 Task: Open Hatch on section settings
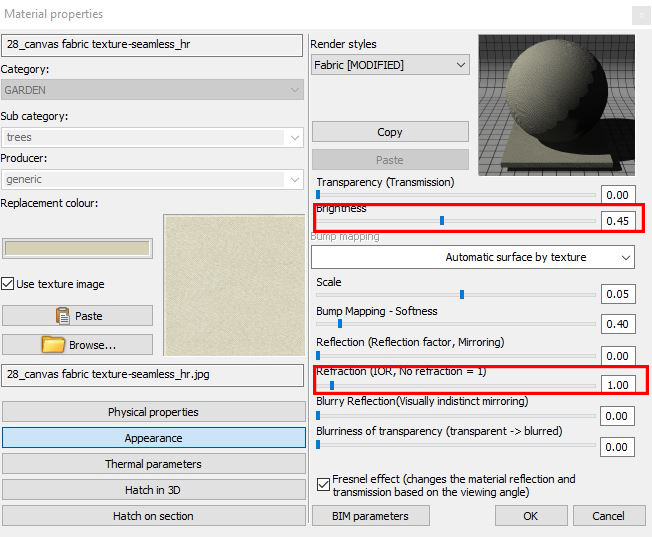tap(153, 516)
